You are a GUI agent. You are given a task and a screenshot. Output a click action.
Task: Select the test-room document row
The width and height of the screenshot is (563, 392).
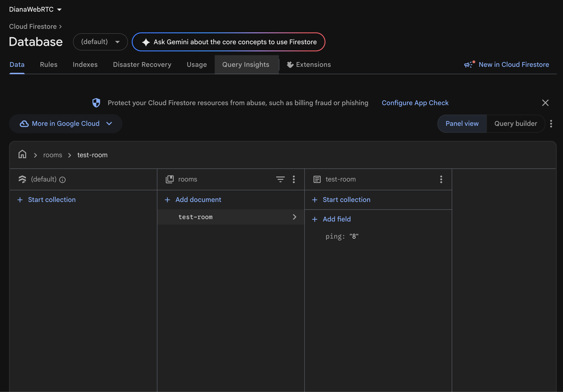[x=231, y=217]
